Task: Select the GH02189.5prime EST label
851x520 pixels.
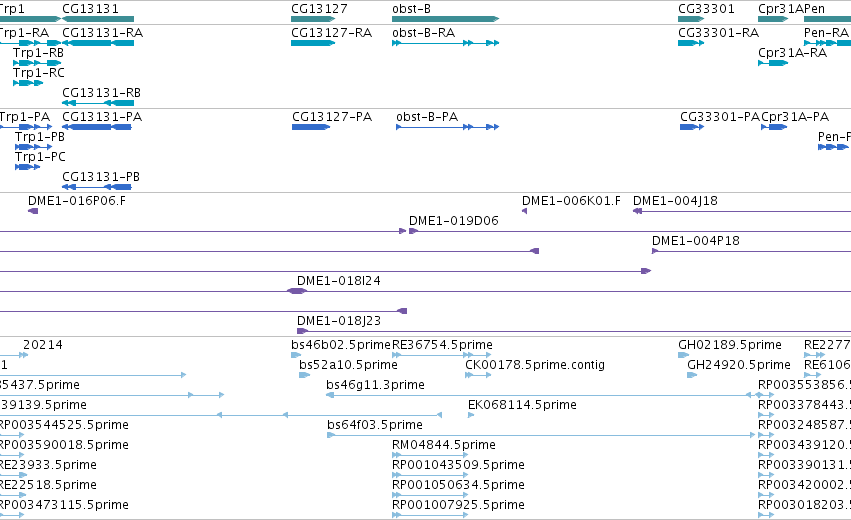Action: (730, 345)
